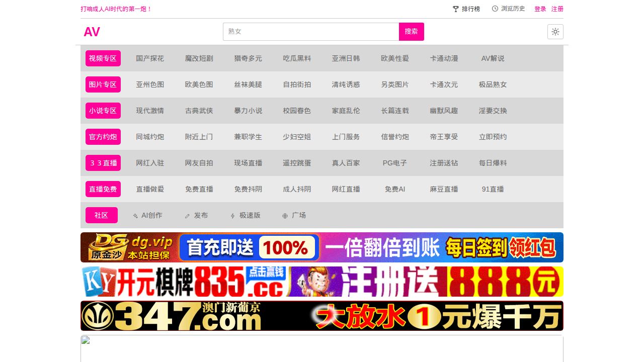Click the pink top slogan text link
This screenshot has height=362, width=644.
point(116,9)
